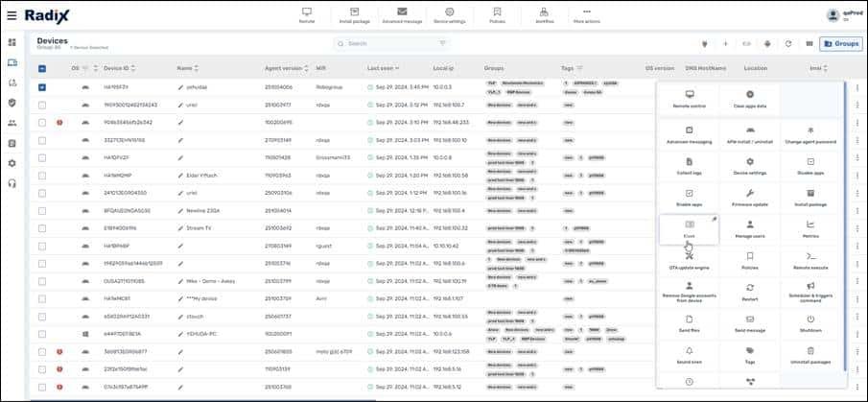Open Policies in the top toolbar
This screenshot has height=402, width=868.
497,14
